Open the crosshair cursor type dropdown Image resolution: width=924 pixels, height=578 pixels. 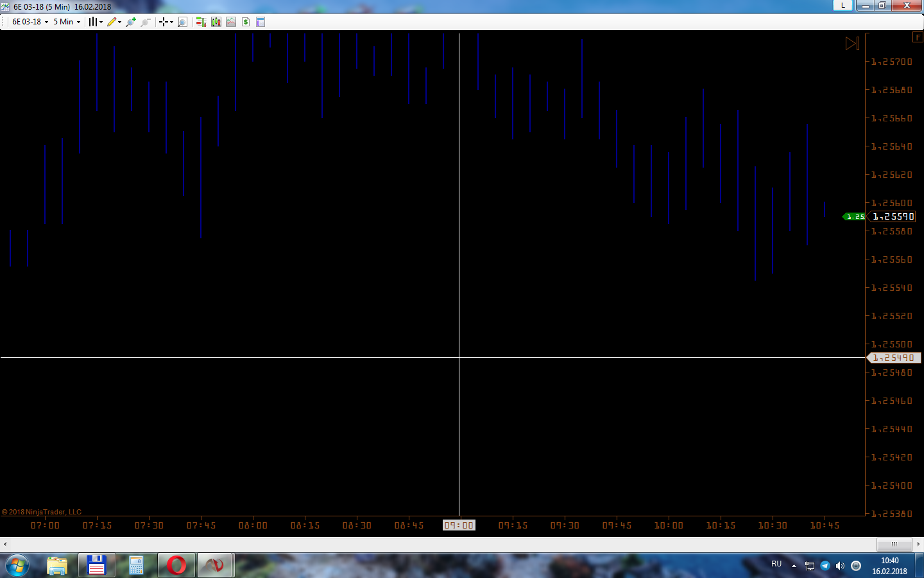pyautogui.click(x=166, y=22)
